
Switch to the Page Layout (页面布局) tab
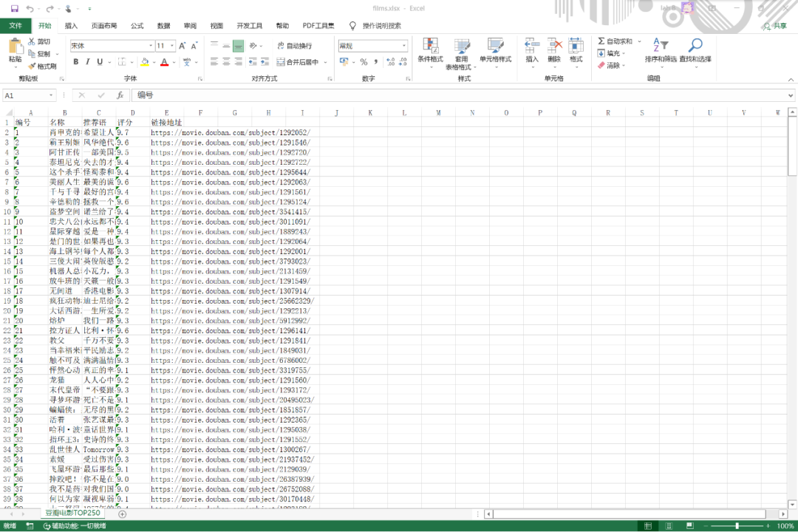[104, 25]
